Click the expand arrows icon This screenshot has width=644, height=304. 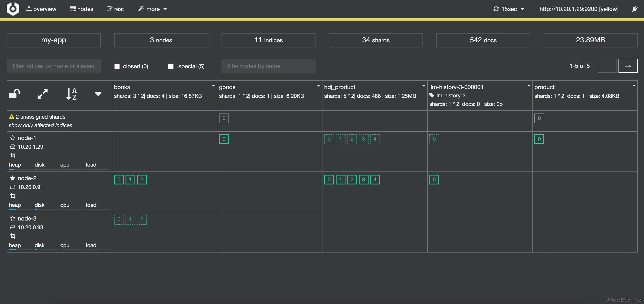click(x=43, y=94)
